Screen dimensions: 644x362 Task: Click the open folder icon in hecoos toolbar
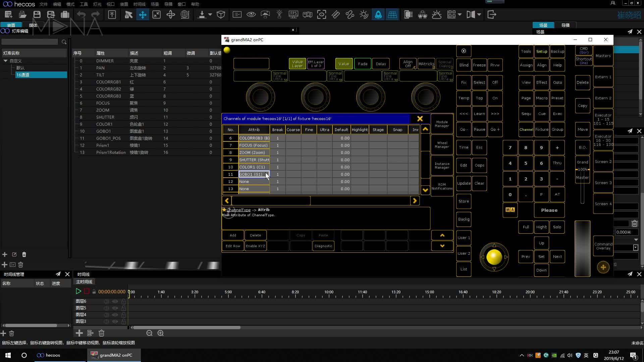[22, 14]
